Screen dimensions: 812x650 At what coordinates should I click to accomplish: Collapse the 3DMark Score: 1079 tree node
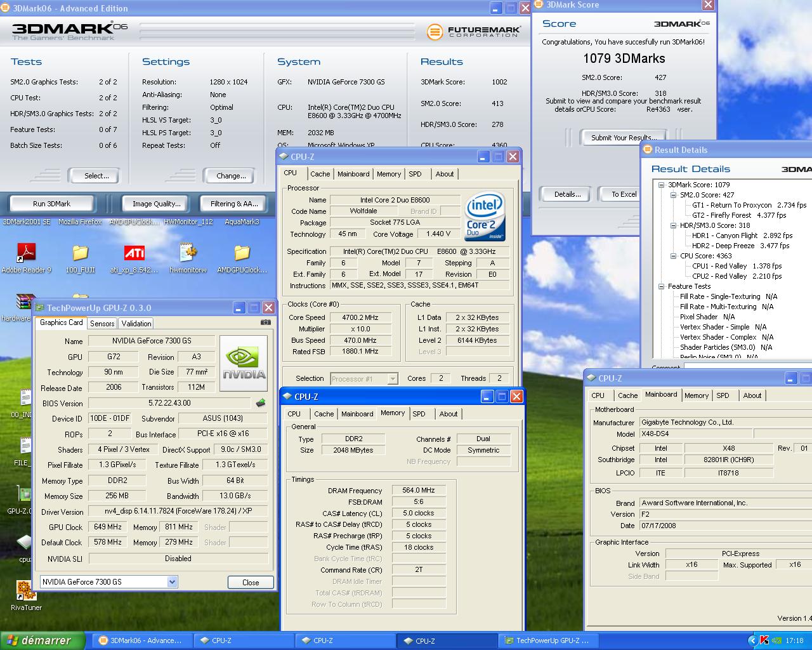(x=661, y=185)
